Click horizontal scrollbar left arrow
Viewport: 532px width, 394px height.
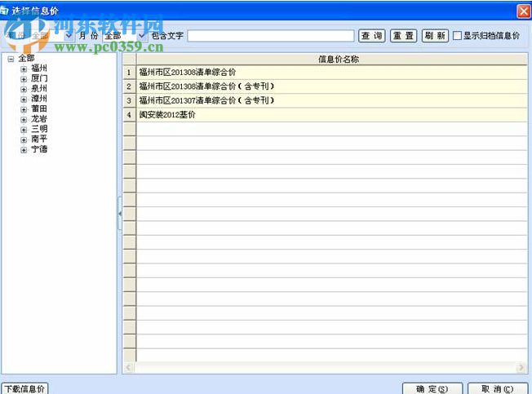pyautogui.click(x=129, y=367)
